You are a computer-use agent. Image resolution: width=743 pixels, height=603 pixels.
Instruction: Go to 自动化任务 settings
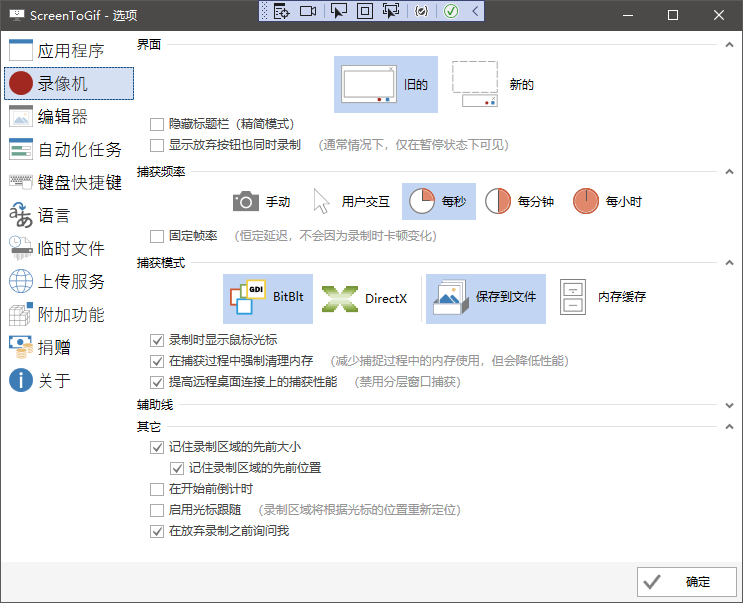pos(69,149)
